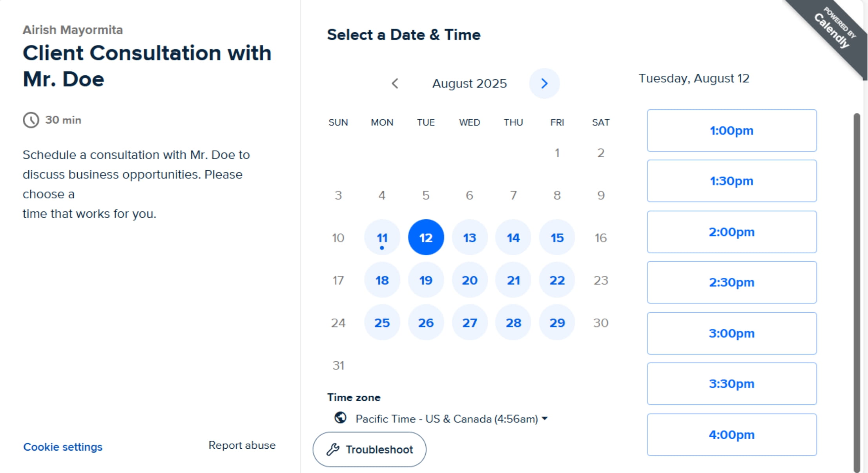Book the 3:30pm time slot
Screen dimensions: 868x473
(731, 384)
